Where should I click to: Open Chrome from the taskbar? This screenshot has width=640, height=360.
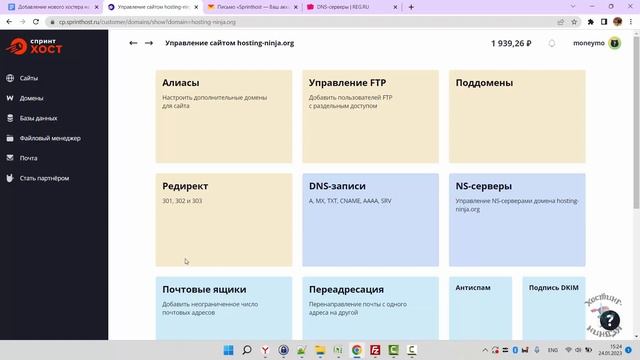coord(357,350)
